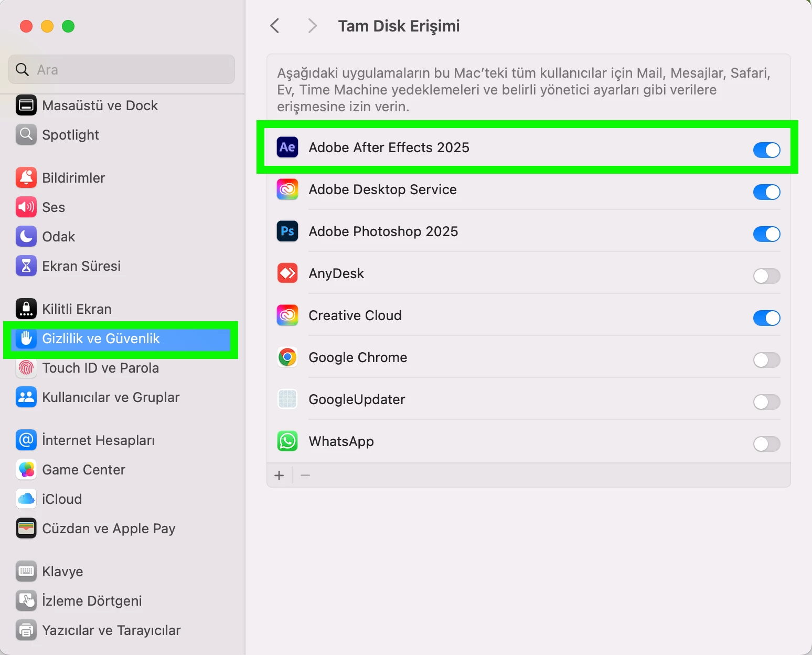Disable disk access for Adobe After Effects 2025
This screenshot has height=655, width=812.
pyautogui.click(x=766, y=150)
